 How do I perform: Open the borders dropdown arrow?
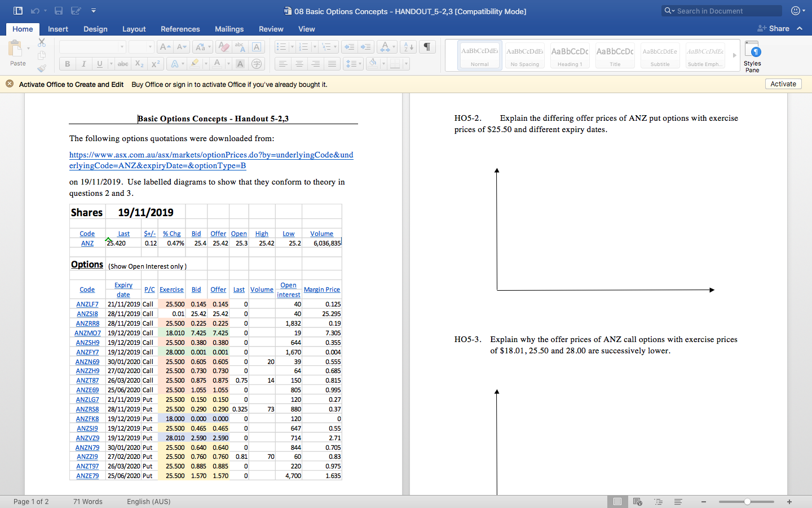[406, 64]
